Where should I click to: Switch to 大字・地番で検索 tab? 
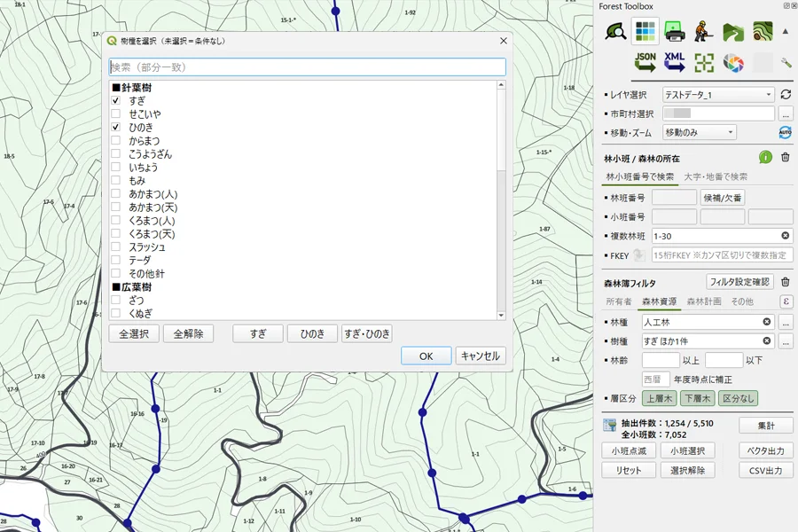[716, 176]
